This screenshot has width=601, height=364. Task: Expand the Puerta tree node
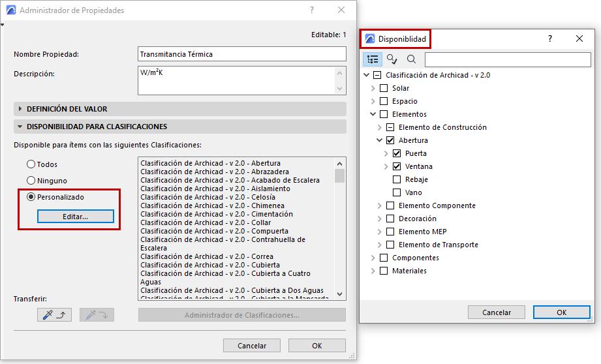[x=386, y=153]
